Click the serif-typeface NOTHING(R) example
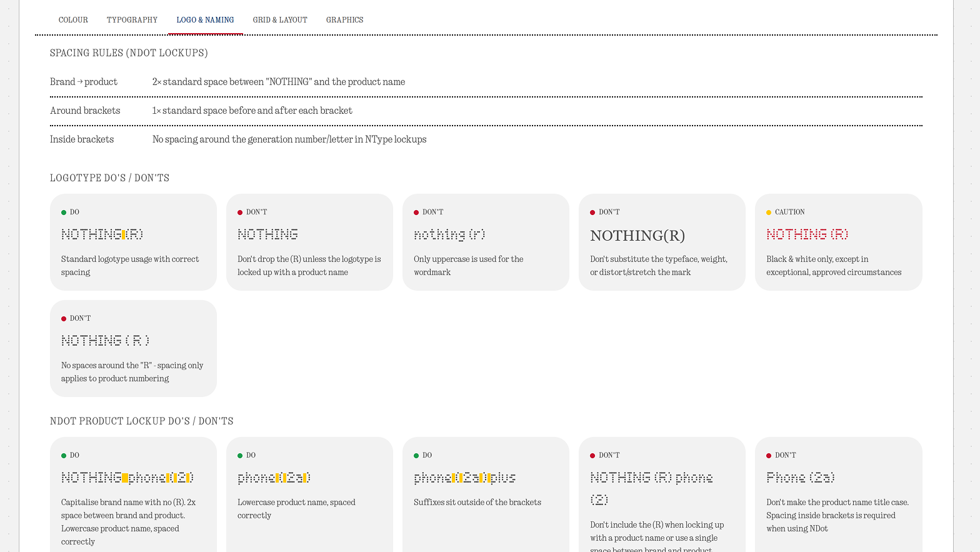 coord(637,236)
